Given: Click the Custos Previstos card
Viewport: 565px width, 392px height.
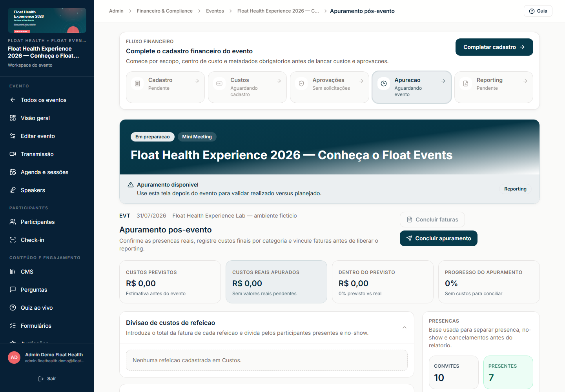Looking at the screenshot, I should point(170,282).
